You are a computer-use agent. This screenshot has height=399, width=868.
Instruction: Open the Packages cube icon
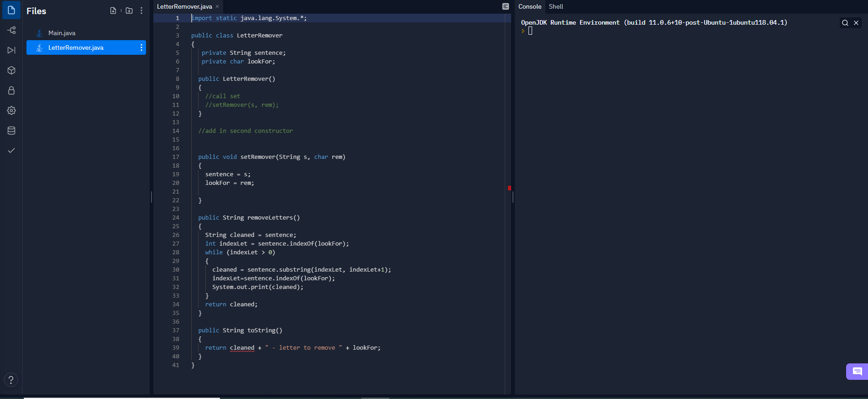(x=11, y=70)
